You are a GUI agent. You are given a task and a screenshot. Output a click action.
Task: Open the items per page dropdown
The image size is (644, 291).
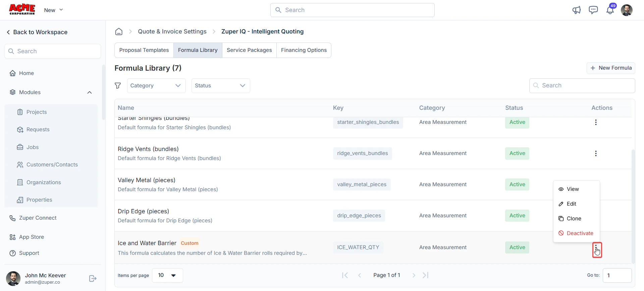point(167,275)
